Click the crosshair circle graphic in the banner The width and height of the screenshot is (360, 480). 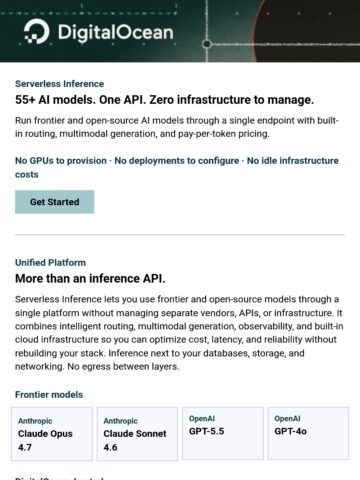coord(207,44)
